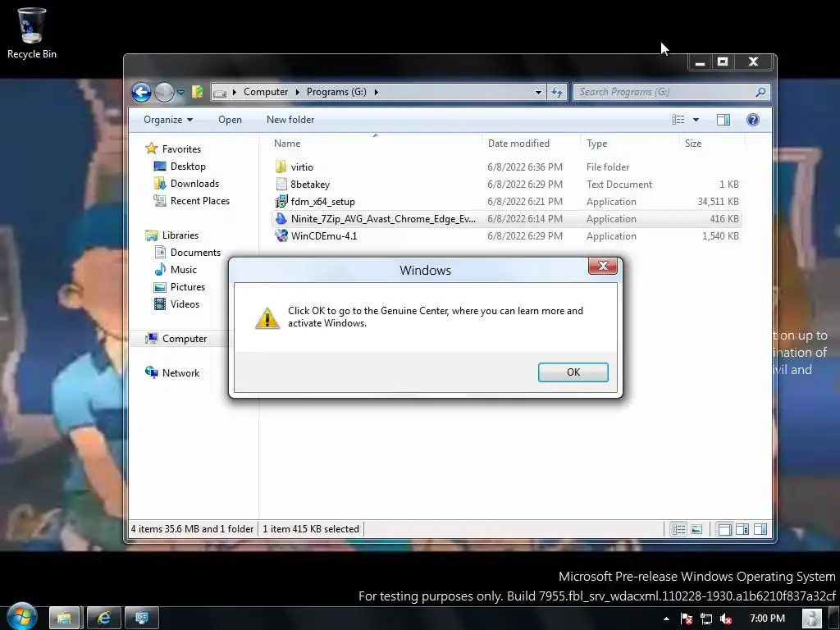Click the File Explorer taskbar button
This screenshot has width=840, height=630.
click(64, 618)
